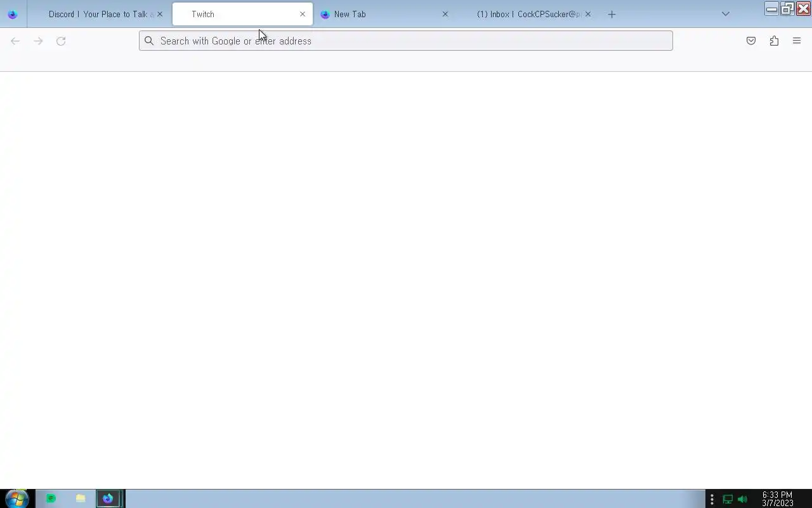Screen dimensions: 812x508
Task: Go forward one page
Action: (x=38, y=41)
